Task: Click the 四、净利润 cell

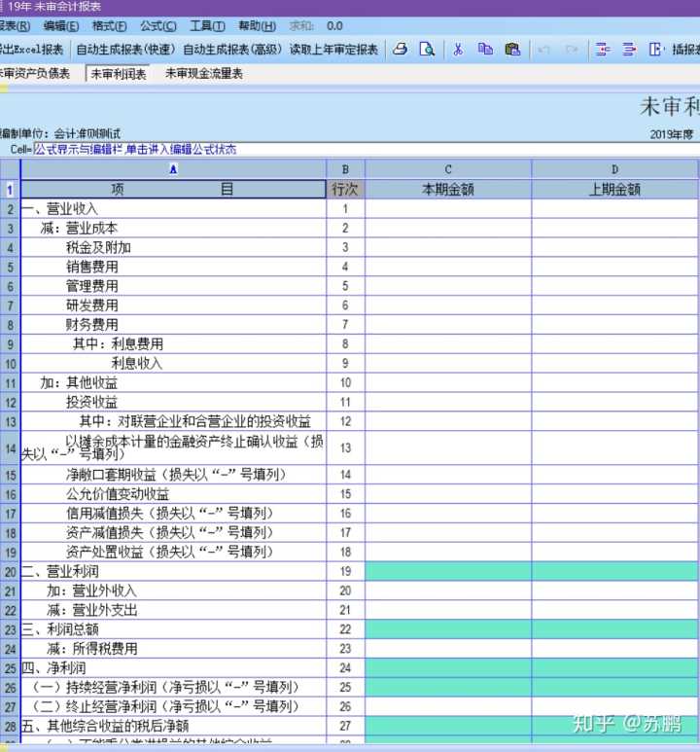Action: tap(173, 668)
